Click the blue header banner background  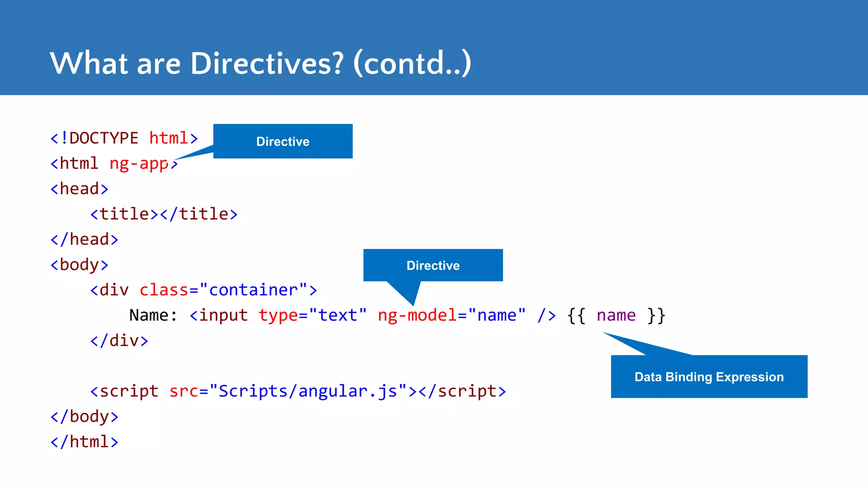coord(678,47)
